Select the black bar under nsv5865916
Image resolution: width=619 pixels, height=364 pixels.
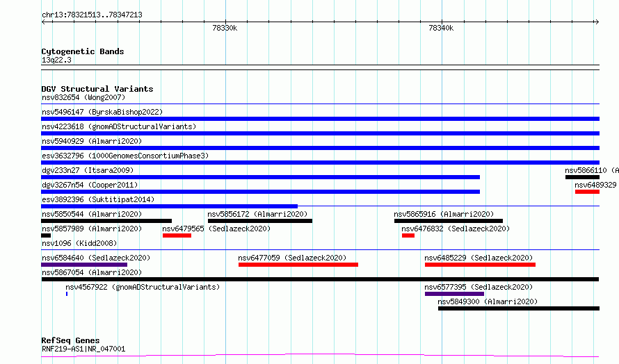point(449,221)
